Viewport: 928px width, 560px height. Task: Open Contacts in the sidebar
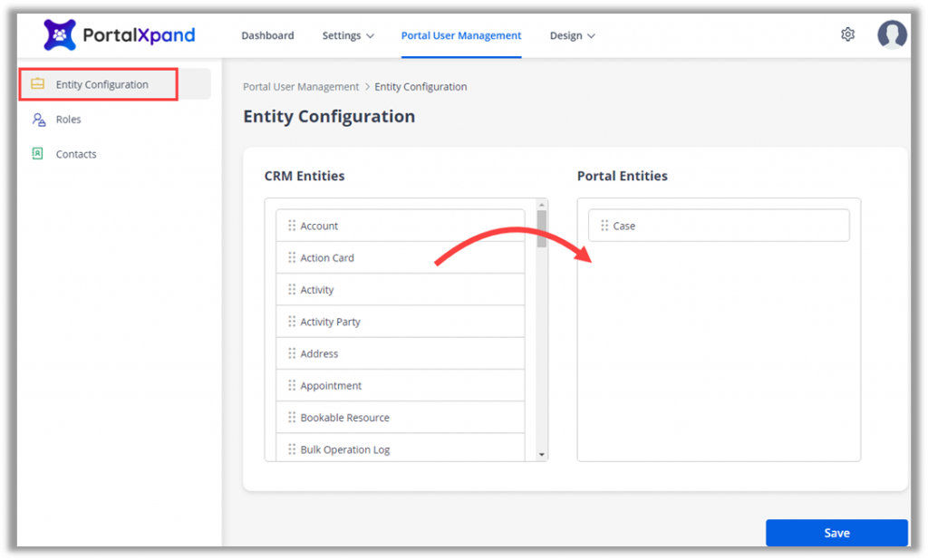(x=76, y=154)
